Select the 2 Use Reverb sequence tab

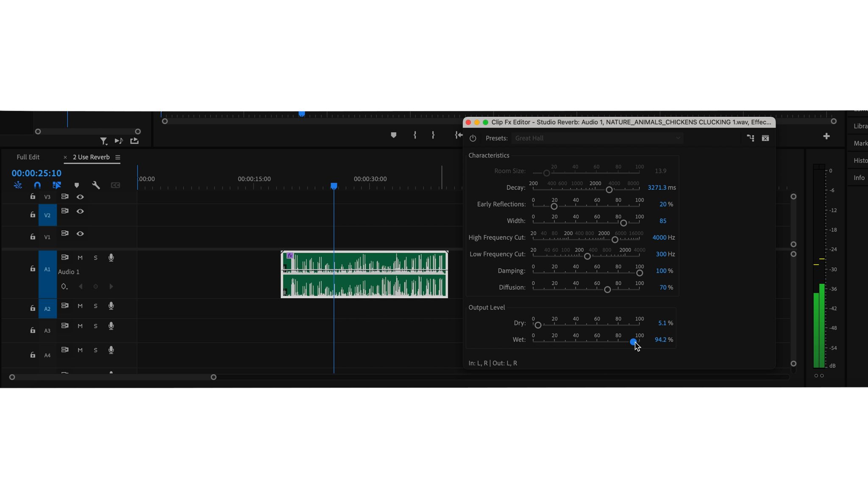tap(90, 157)
